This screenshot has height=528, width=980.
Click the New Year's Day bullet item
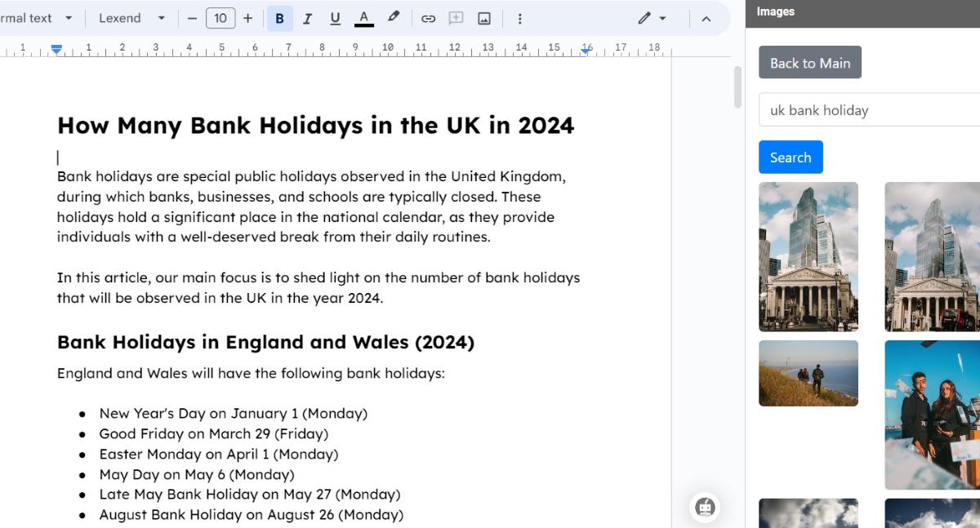(234, 414)
